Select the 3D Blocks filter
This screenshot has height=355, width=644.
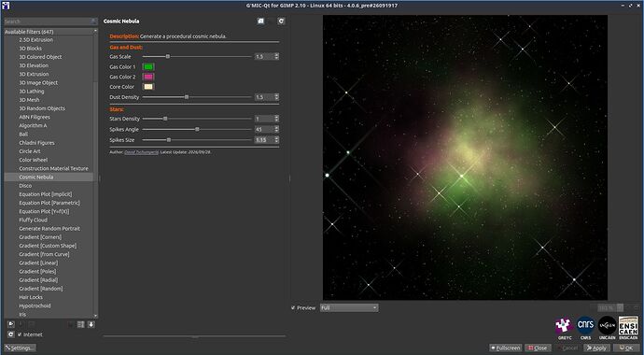click(x=30, y=49)
